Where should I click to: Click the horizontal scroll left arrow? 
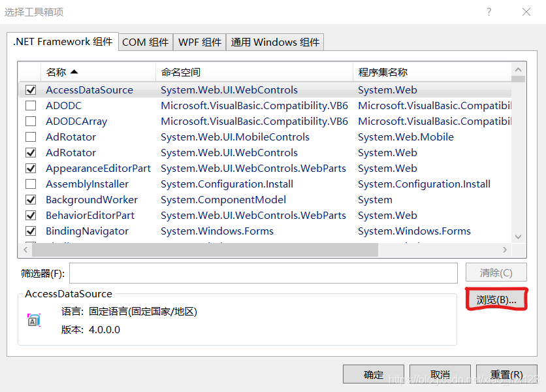click(x=25, y=250)
